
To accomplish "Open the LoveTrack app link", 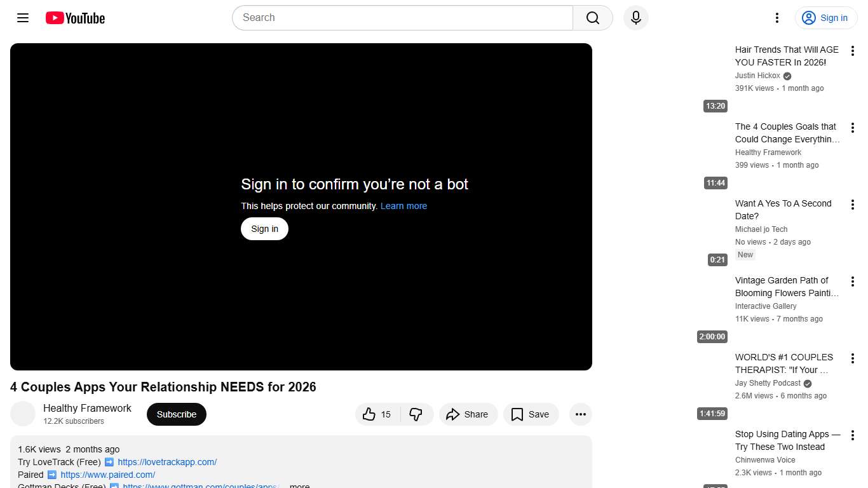I will [166, 462].
